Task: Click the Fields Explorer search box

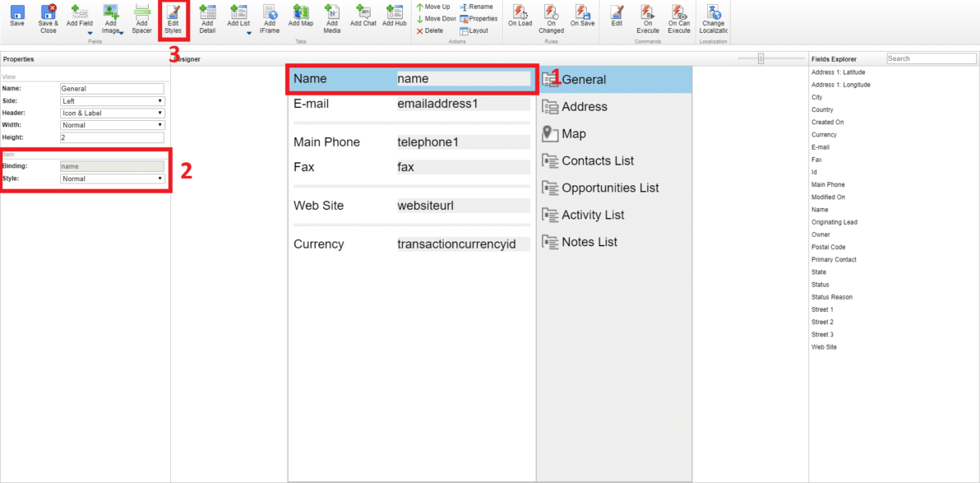Action: click(x=931, y=58)
